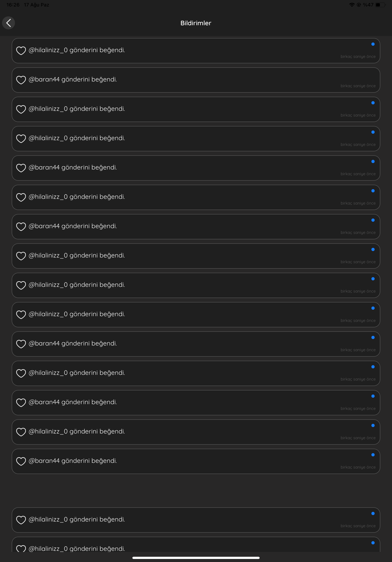Click heart icon of the topmost @hilalinizz_0 notification
The height and width of the screenshot is (562, 392).
(x=21, y=51)
